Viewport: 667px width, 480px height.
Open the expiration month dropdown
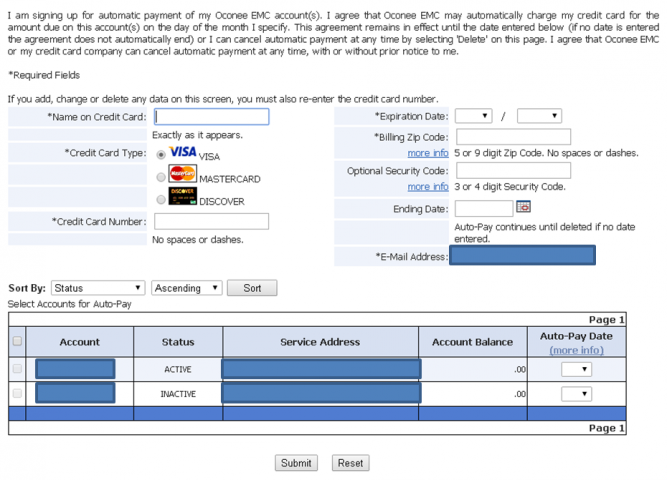tap(473, 116)
